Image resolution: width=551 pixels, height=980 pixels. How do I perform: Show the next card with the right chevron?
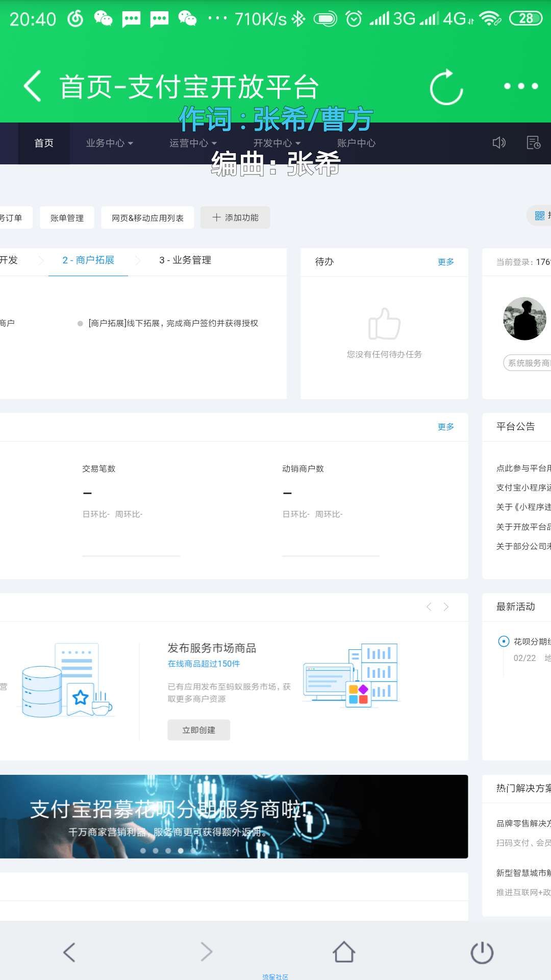point(446,606)
